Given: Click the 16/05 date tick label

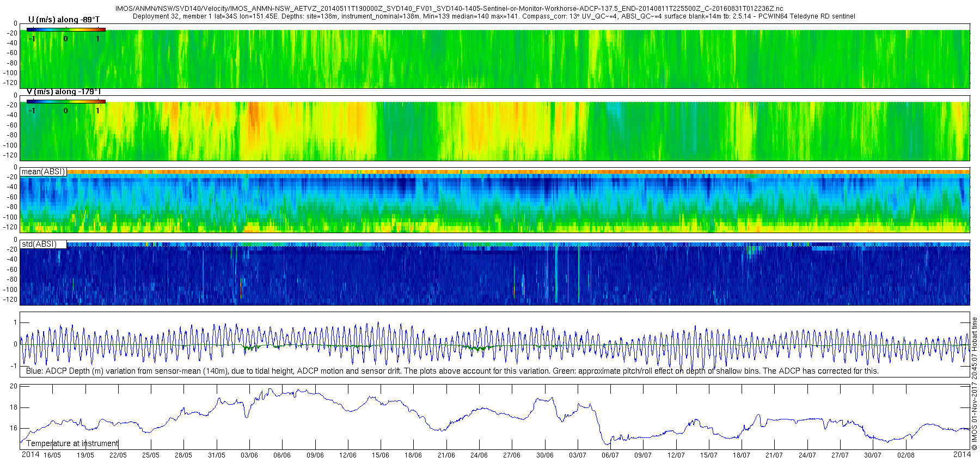Looking at the screenshot, I should tap(52, 455).
